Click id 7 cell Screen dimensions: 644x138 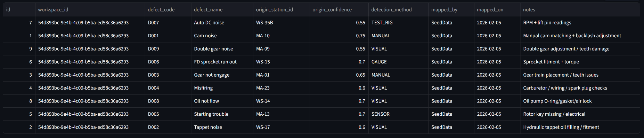tap(19, 23)
